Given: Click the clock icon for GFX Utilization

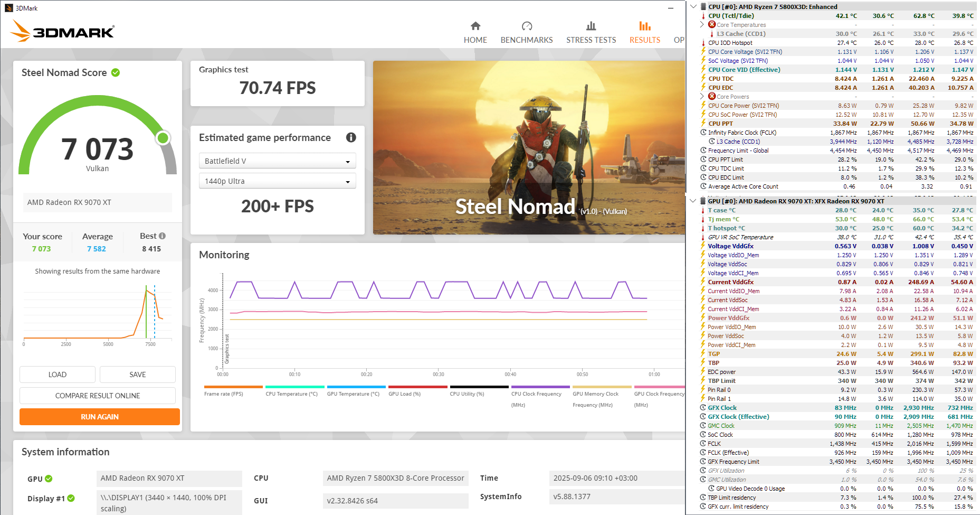Looking at the screenshot, I should coord(703,471).
